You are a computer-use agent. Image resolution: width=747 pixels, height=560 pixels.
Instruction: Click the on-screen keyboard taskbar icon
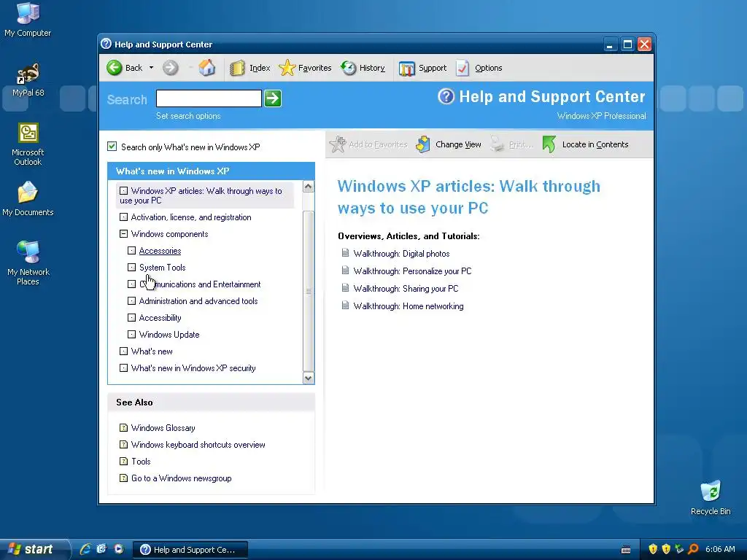tap(626, 550)
